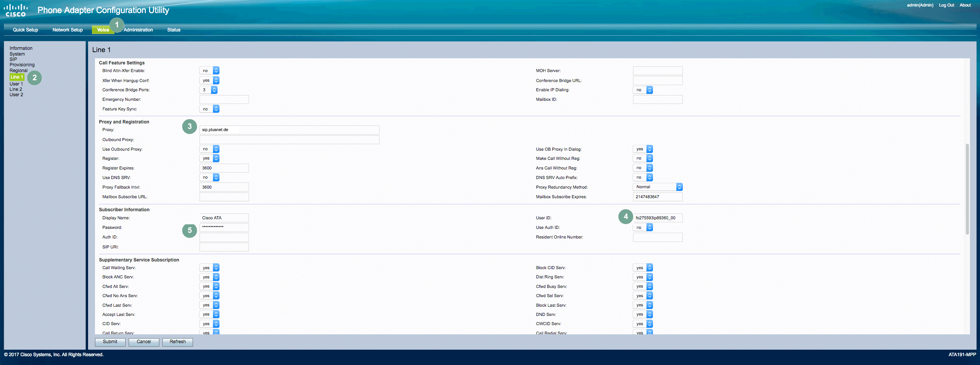980x365 pixels.
Task: Click the Emergency Number field
Action: click(224, 100)
